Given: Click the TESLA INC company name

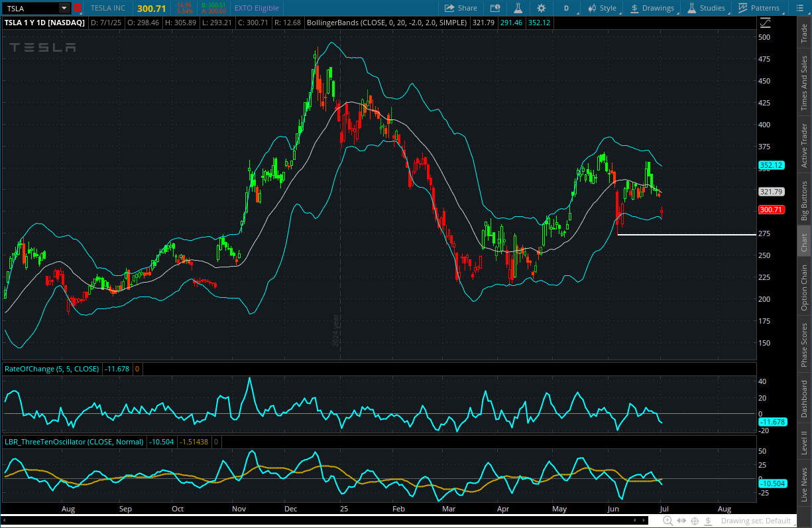Looking at the screenshot, I should click(107, 8).
